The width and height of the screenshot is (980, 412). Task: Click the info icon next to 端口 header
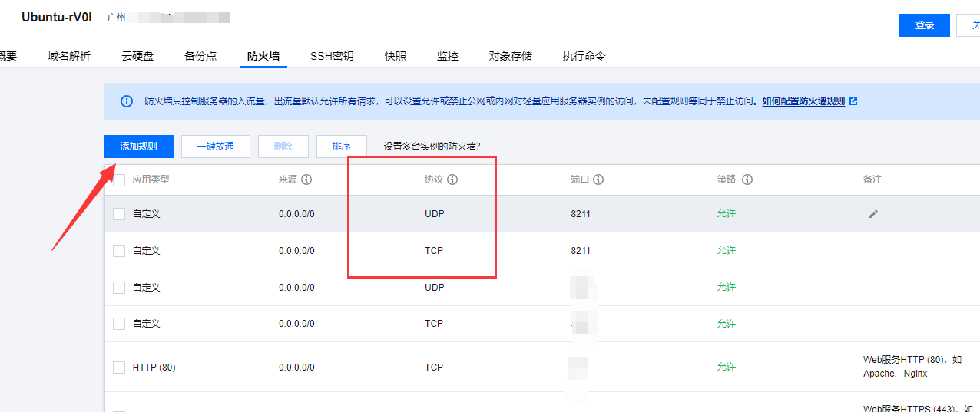tap(598, 180)
